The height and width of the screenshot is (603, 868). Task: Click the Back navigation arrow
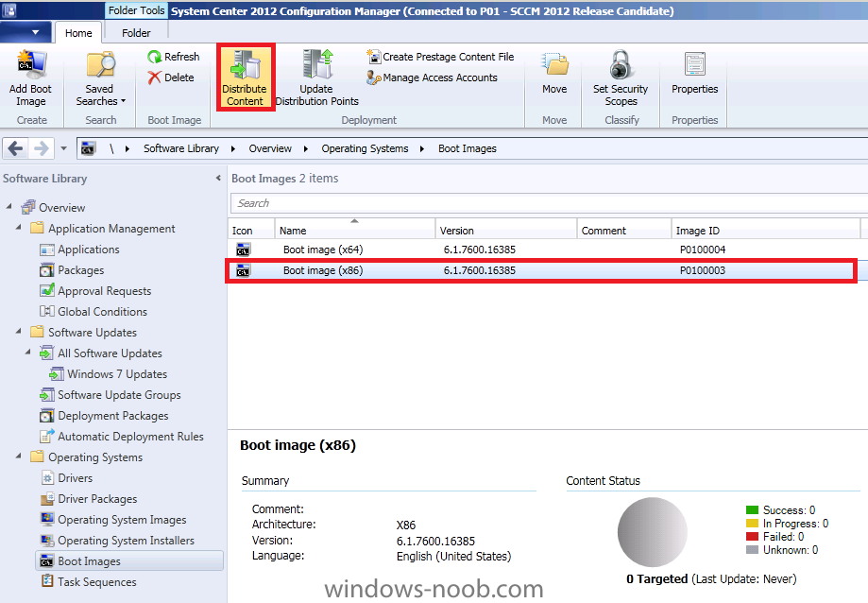click(x=16, y=148)
